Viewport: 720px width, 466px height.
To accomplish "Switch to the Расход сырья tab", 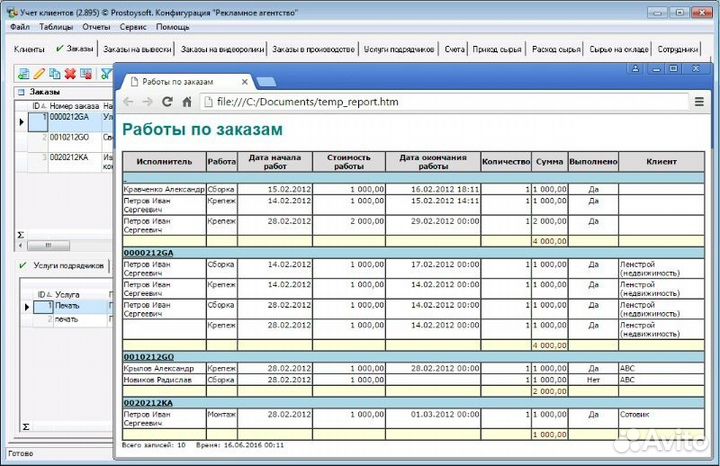I will point(556,49).
